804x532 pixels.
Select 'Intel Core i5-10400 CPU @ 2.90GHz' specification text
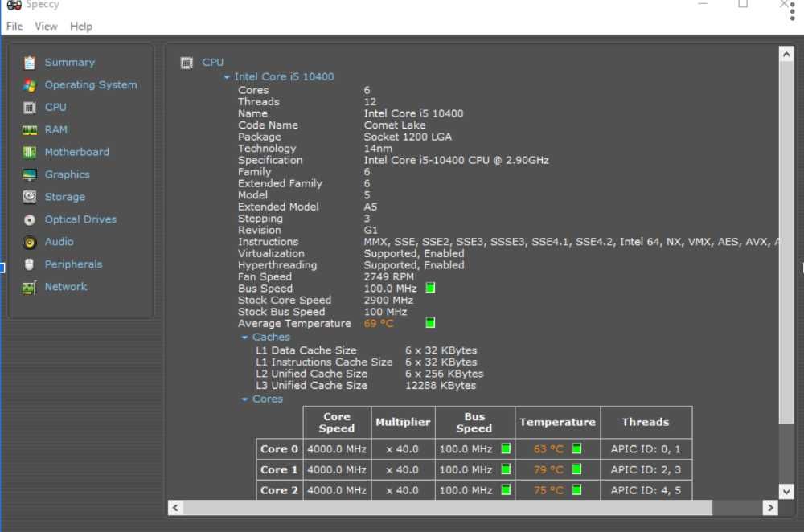[457, 161]
